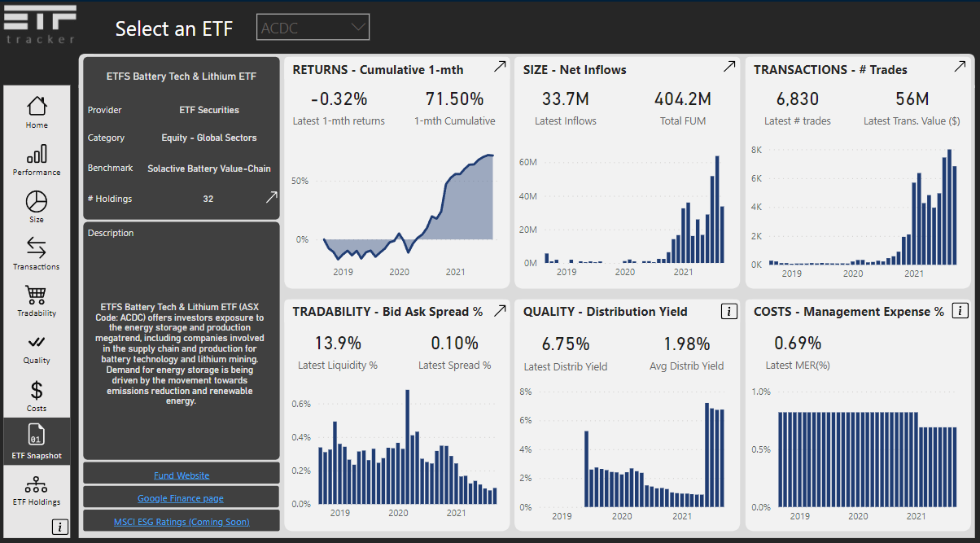The width and height of the screenshot is (980, 543).
Task: Click the 71.50% 1-mth Cumulative value
Action: coord(454,99)
